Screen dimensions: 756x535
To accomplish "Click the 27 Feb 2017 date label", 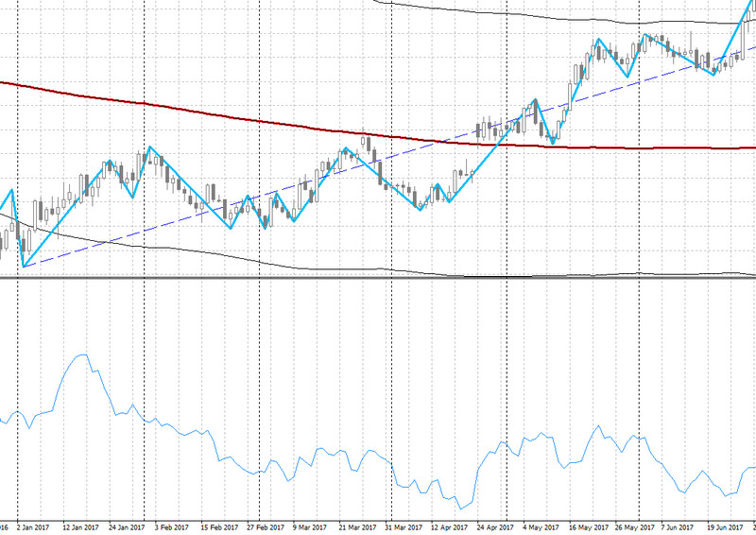I will 264,527.
